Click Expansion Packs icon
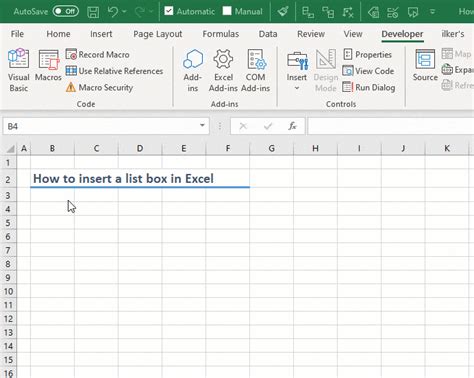This screenshot has width=474, height=378. click(x=447, y=69)
